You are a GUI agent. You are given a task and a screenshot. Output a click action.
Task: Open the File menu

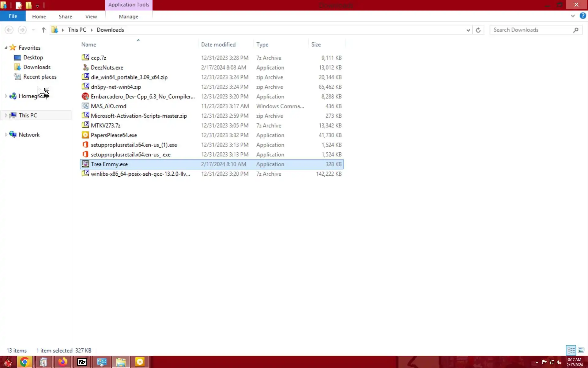pyautogui.click(x=13, y=16)
